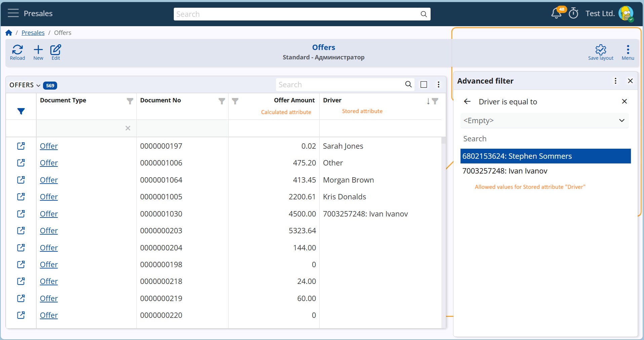Clear the Document Type filter field

[128, 128]
